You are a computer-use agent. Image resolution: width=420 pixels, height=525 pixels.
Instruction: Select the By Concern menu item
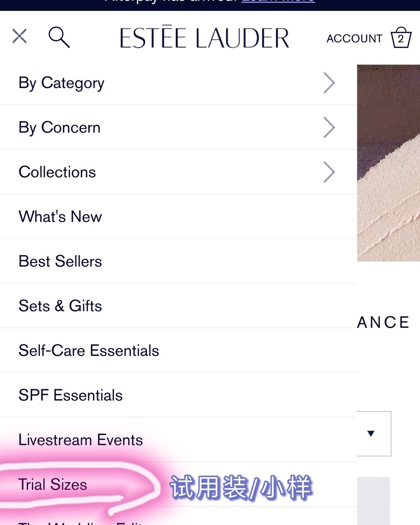[x=60, y=128]
